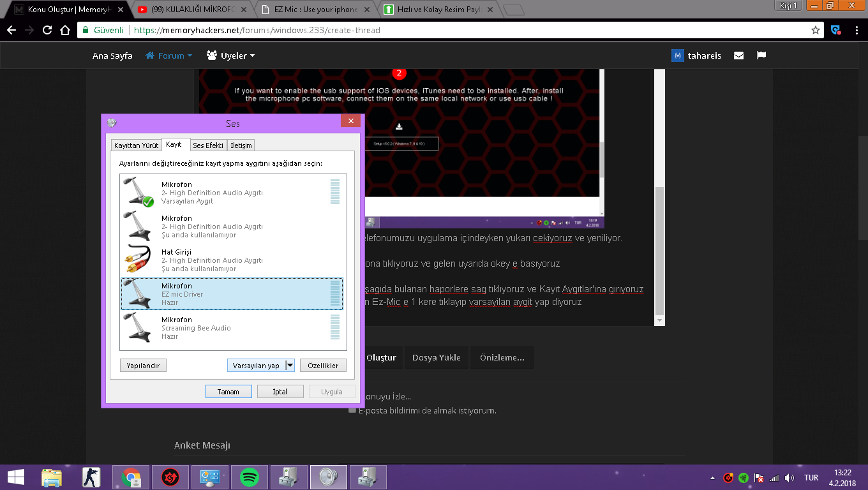Open the forum alerts flag icon
The height and width of the screenshot is (490, 868).
click(x=761, y=56)
